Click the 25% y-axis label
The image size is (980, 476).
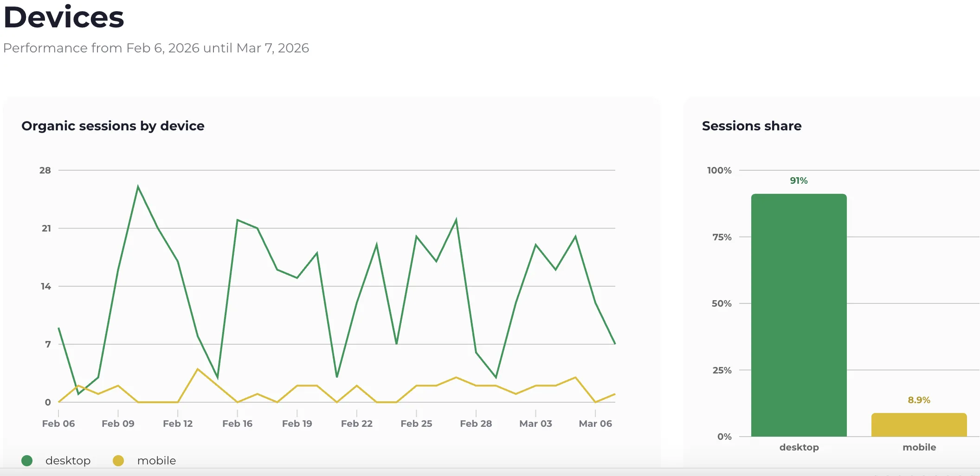(x=722, y=370)
